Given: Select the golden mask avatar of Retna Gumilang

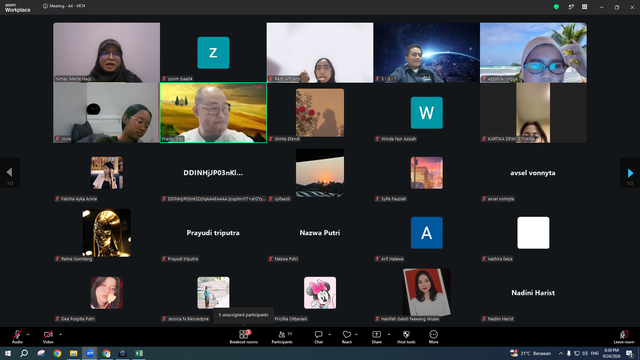Looking at the screenshot, I should coord(107,233).
